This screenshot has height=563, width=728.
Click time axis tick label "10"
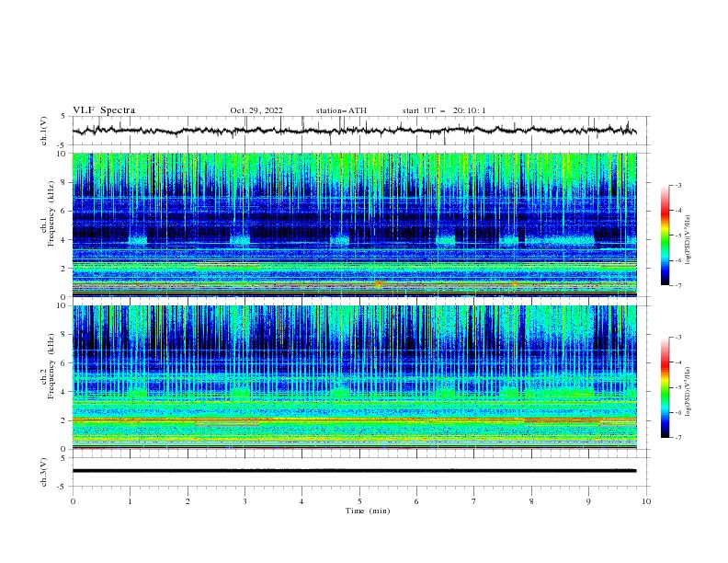tap(646, 501)
